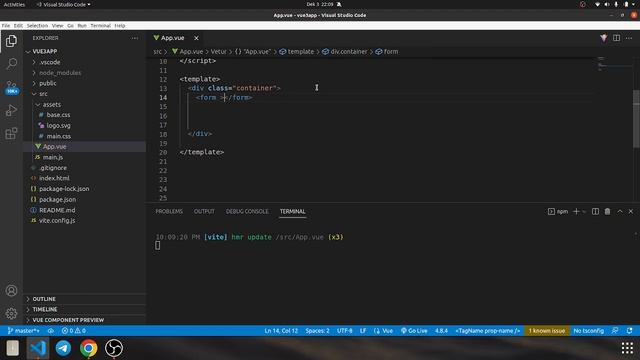This screenshot has width=640, height=360.
Task: Click div.container breadcrumb item
Action: click(x=345, y=51)
